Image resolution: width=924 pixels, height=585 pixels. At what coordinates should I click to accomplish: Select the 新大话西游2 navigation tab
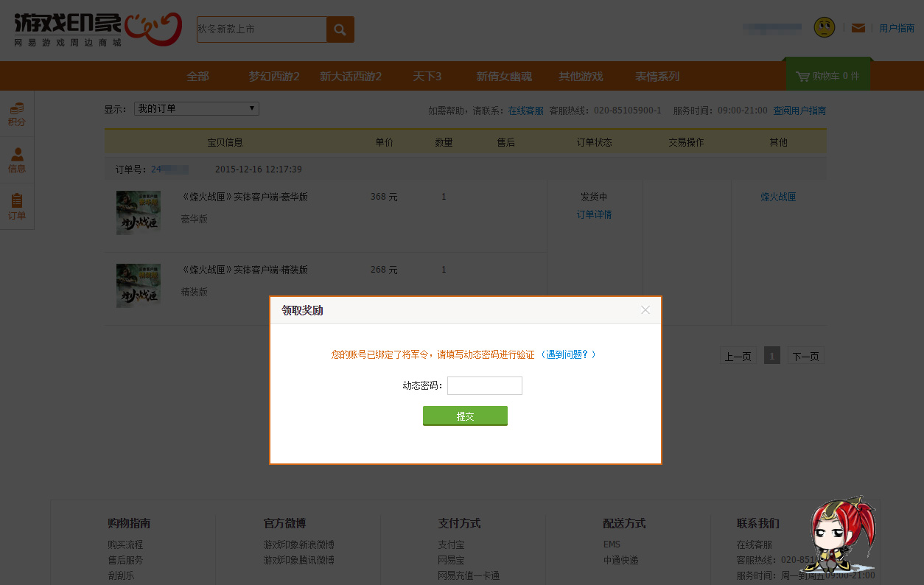tap(351, 76)
